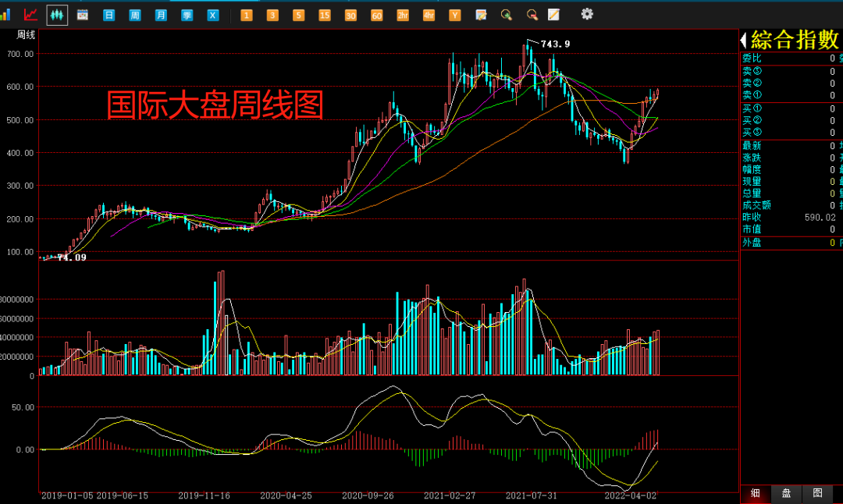Click the 743.9 high price label

556,44
